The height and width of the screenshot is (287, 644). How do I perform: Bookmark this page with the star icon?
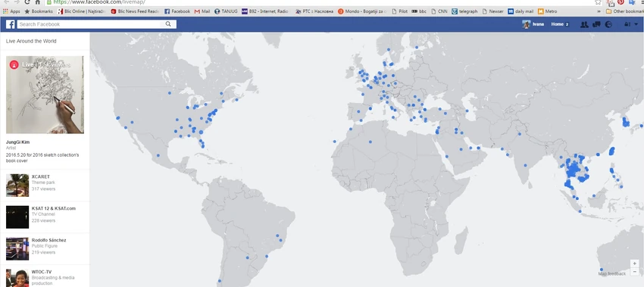[x=598, y=2]
